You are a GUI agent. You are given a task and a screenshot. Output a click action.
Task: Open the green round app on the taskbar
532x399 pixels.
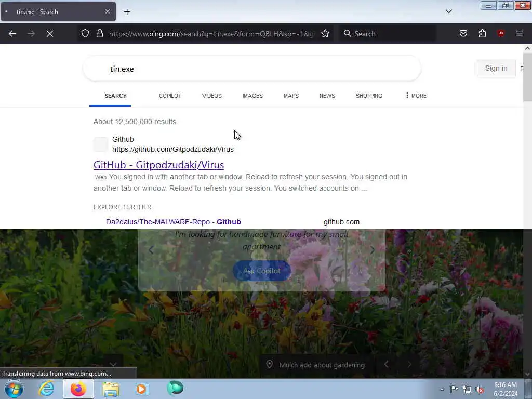click(x=175, y=388)
